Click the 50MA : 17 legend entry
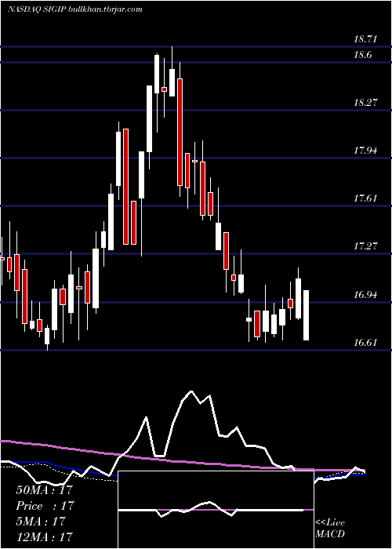 [44, 489]
